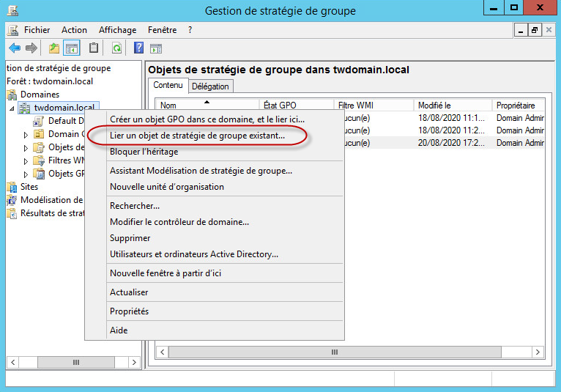
Task: Open the Affichage menu
Action: pos(117,30)
